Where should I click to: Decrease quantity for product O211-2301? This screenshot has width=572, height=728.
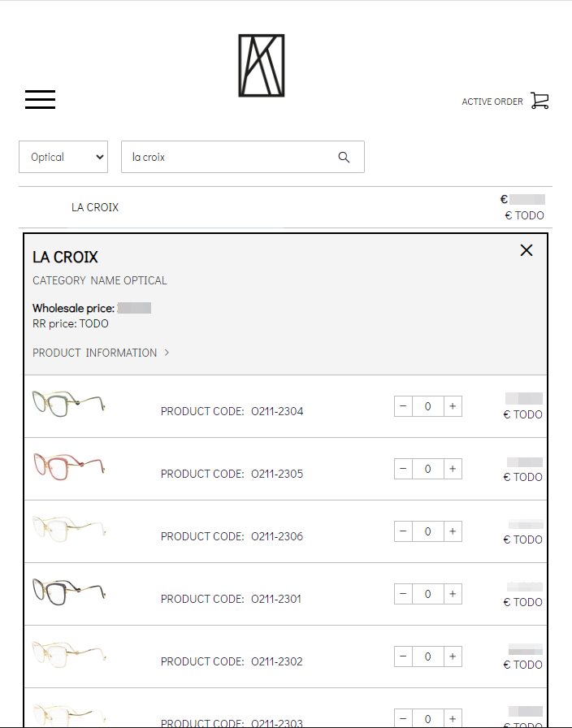tap(404, 594)
